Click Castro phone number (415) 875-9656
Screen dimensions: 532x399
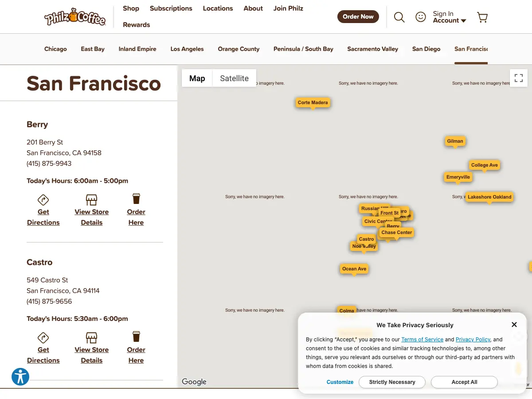point(49,301)
